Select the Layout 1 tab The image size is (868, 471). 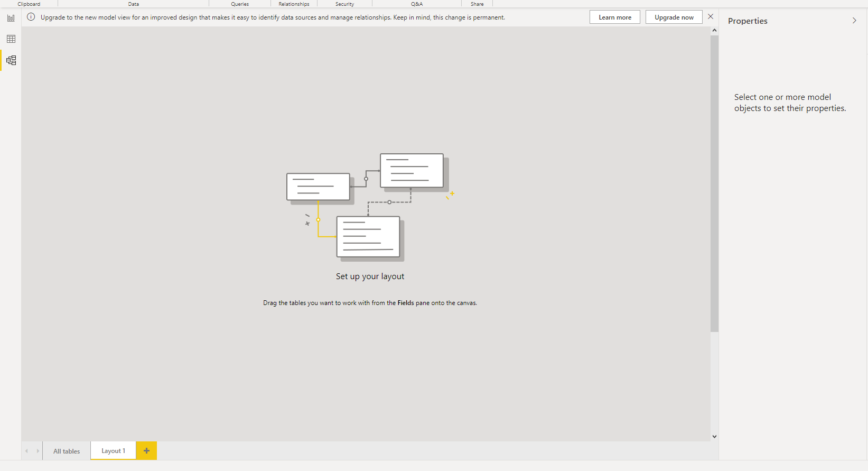click(x=114, y=451)
